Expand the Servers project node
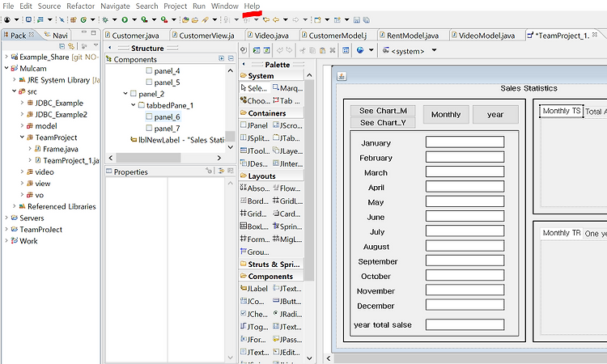The width and height of the screenshot is (607, 364). [x=6, y=218]
